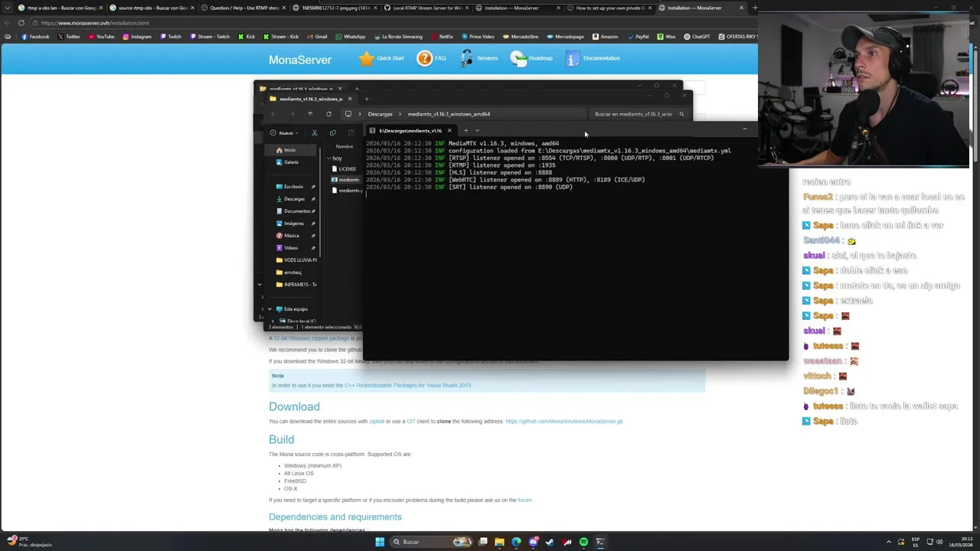Click the Copy icon in Explorer toolbar
This screenshot has height=551, width=980.
pyautogui.click(x=333, y=132)
